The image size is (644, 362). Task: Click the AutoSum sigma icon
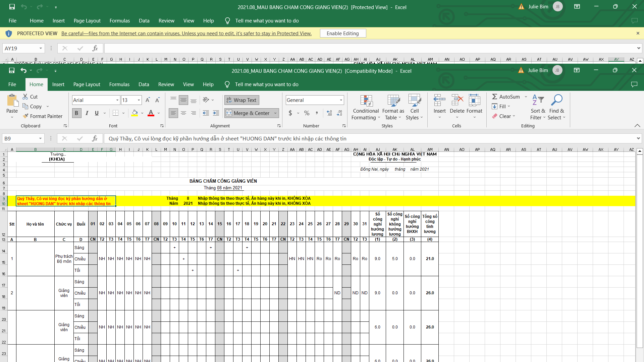(494, 97)
